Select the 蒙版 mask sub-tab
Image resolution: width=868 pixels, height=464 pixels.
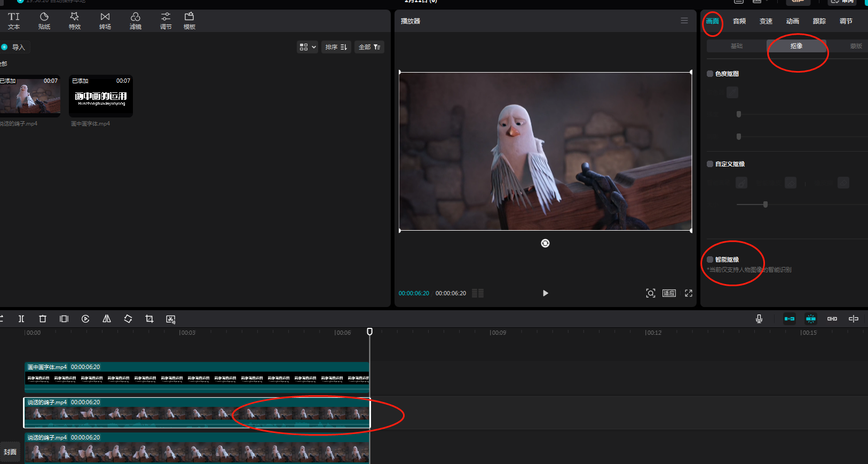coord(856,46)
